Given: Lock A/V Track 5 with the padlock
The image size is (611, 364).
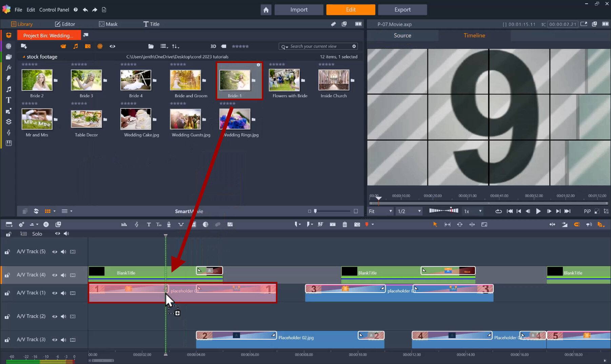Looking at the screenshot, I should pos(7,251).
